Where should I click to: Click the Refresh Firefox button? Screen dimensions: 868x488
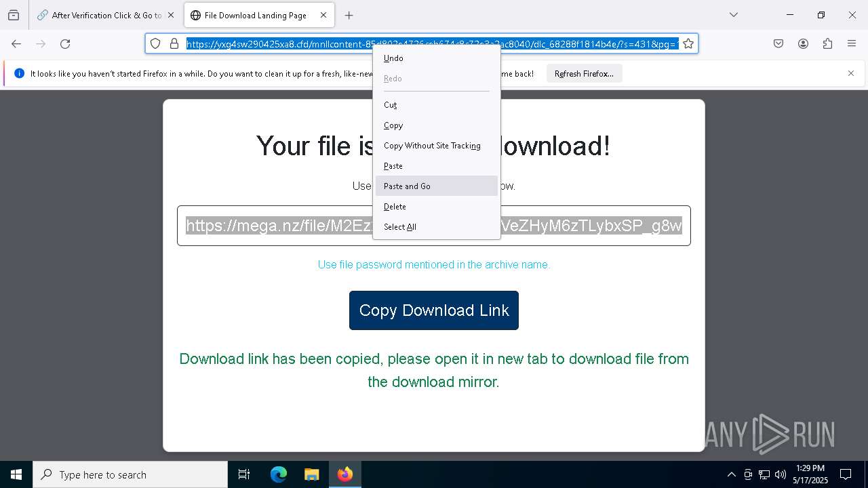pyautogui.click(x=584, y=74)
